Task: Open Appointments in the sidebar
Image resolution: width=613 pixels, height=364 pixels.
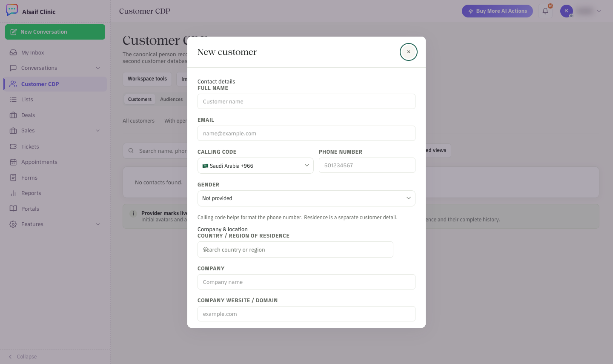Action: (x=55, y=162)
